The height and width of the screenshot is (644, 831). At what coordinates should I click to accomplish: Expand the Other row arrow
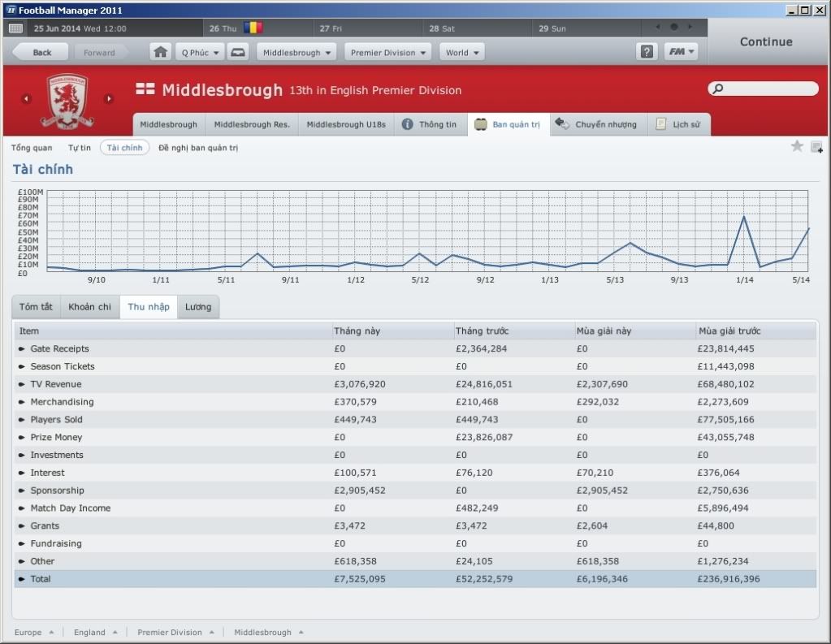coord(22,561)
